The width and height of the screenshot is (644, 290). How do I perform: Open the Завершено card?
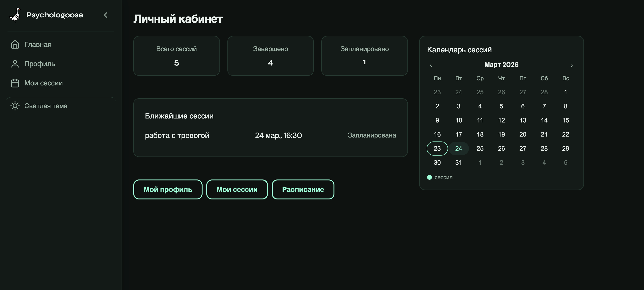271,56
